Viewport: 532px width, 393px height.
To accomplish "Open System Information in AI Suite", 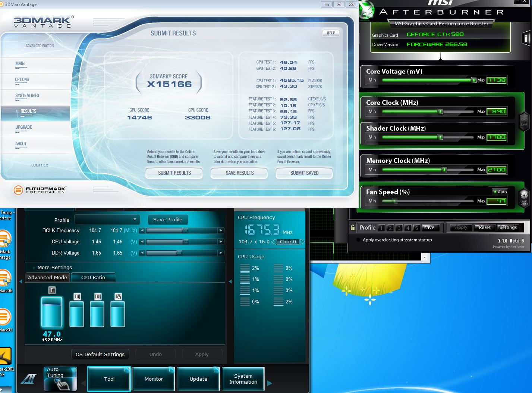I will click(243, 379).
